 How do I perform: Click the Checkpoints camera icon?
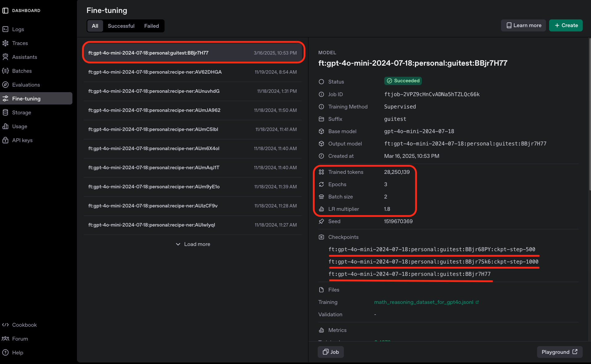coord(321,237)
